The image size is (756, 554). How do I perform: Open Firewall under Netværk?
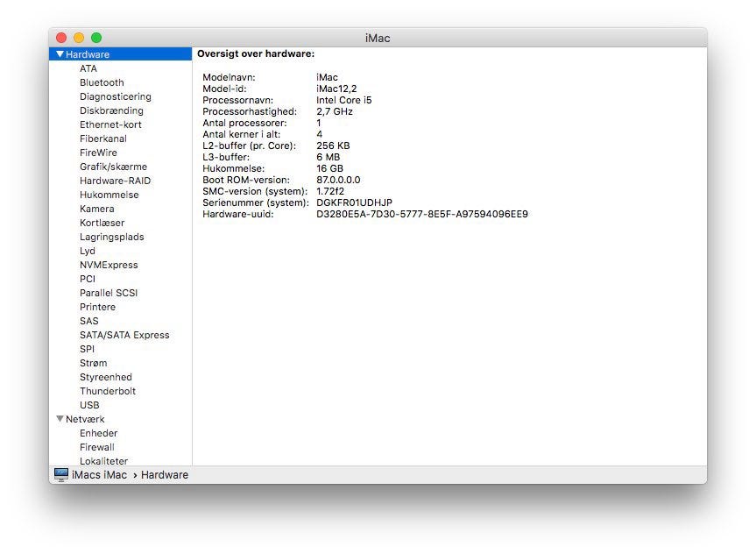click(x=97, y=447)
